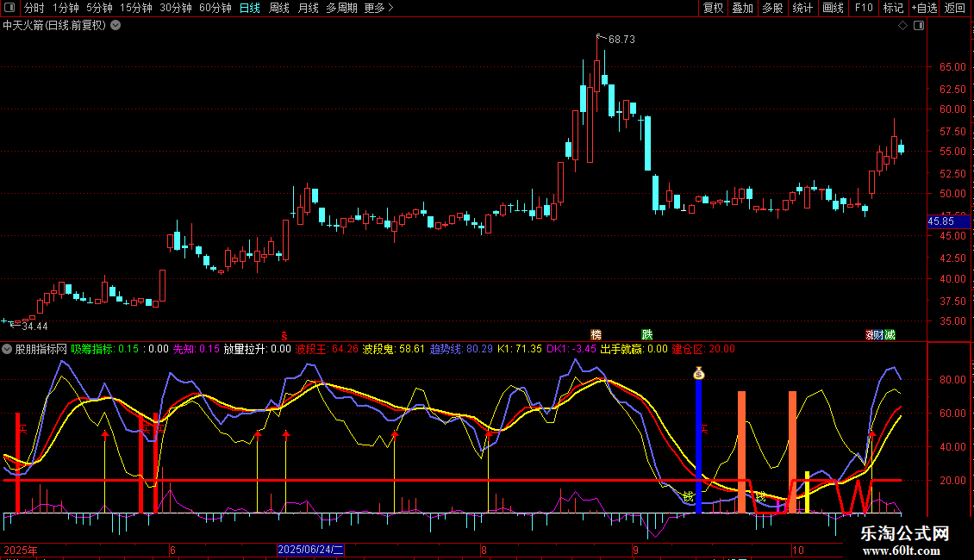Click the red S marker below candles
The height and width of the screenshot is (560, 974).
coord(284,336)
